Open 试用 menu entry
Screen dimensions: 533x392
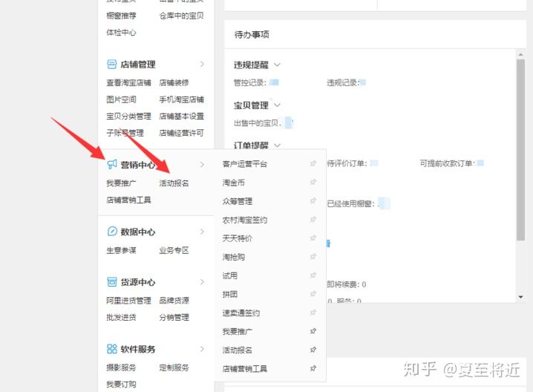pos(230,275)
